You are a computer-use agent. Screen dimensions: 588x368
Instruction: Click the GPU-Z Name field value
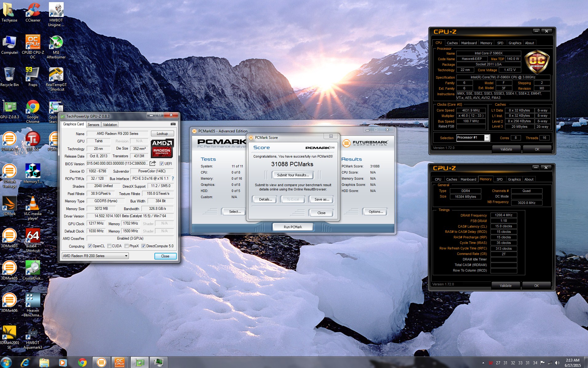coord(117,134)
